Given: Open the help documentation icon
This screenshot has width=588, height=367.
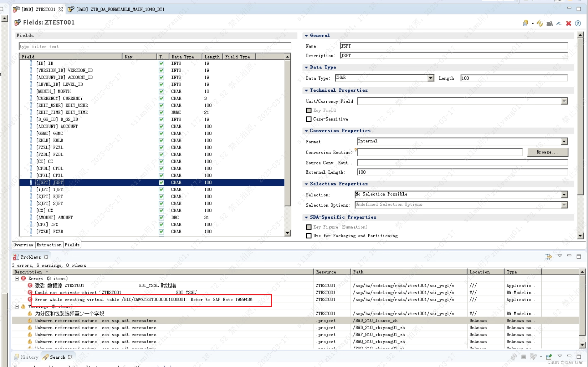Looking at the screenshot, I should point(578,23).
